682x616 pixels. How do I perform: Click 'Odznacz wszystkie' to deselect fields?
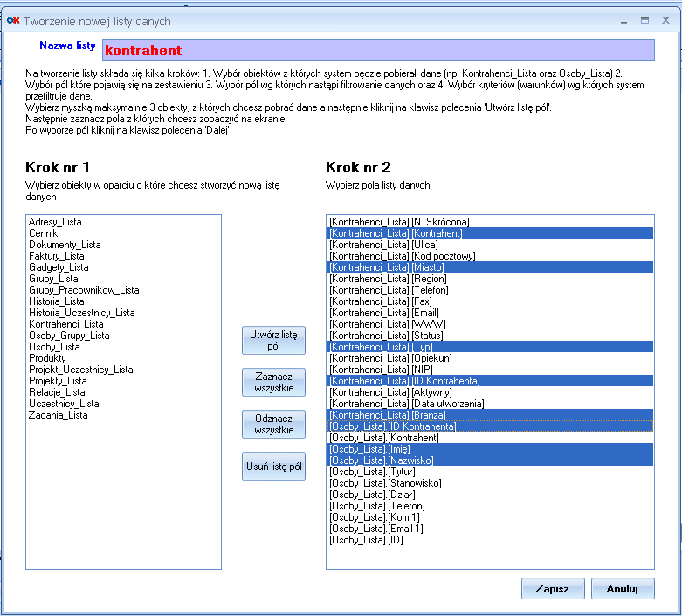[x=273, y=424]
